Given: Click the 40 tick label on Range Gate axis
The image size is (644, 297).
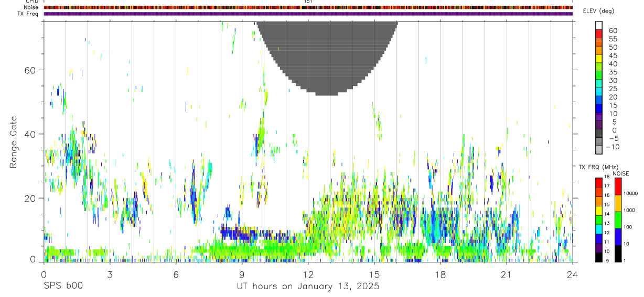Looking at the screenshot, I should point(30,134).
